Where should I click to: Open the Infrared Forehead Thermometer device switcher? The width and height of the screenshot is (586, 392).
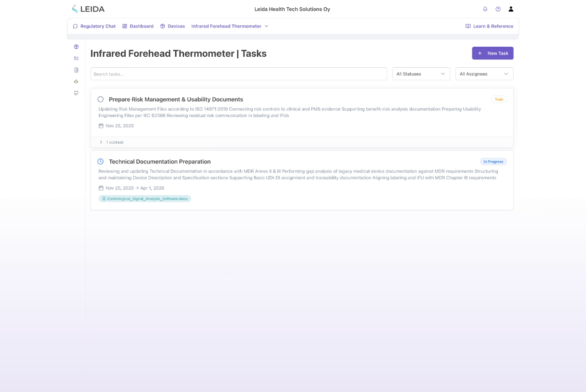click(x=229, y=26)
